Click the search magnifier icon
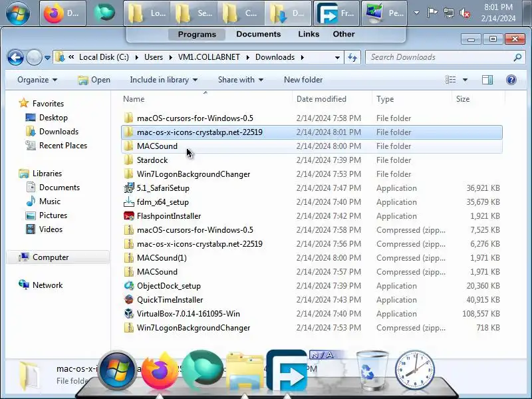The width and height of the screenshot is (532, 399). pyautogui.click(x=517, y=57)
